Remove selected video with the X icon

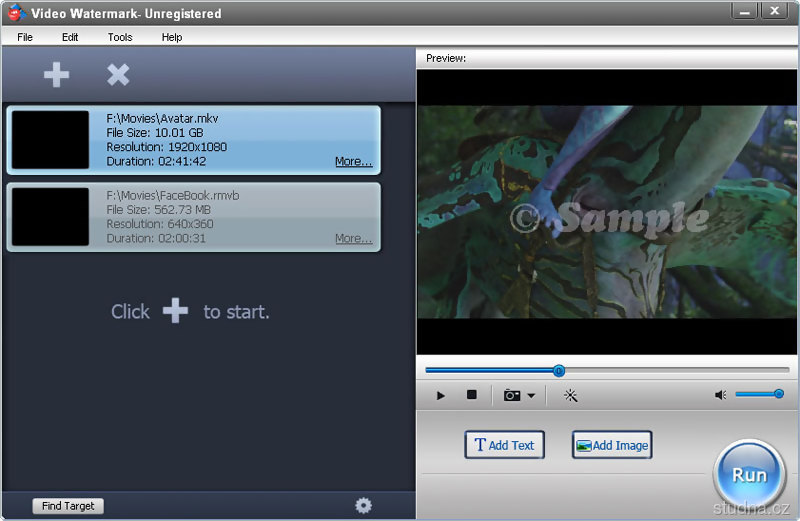[x=118, y=75]
